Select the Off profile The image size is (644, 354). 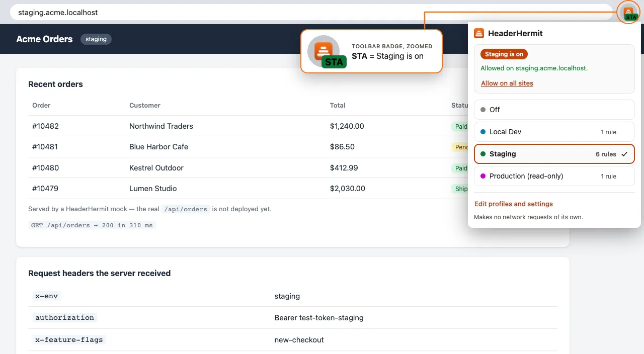(x=554, y=110)
